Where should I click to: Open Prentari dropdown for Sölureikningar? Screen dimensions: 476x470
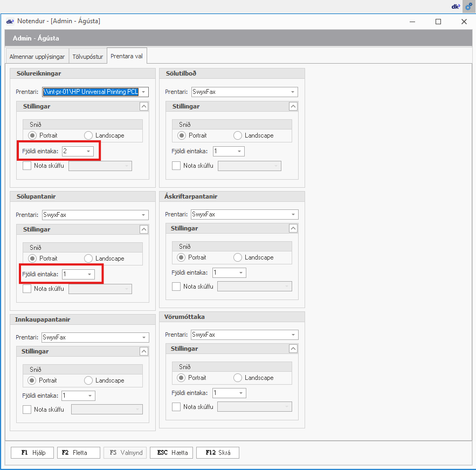click(143, 92)
